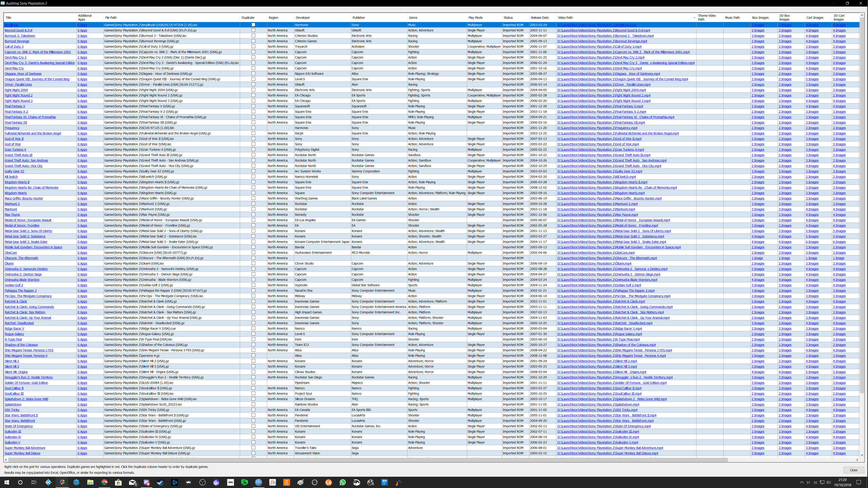Sort by the Genre column header
868x488 pixels.
coord(437,18)
